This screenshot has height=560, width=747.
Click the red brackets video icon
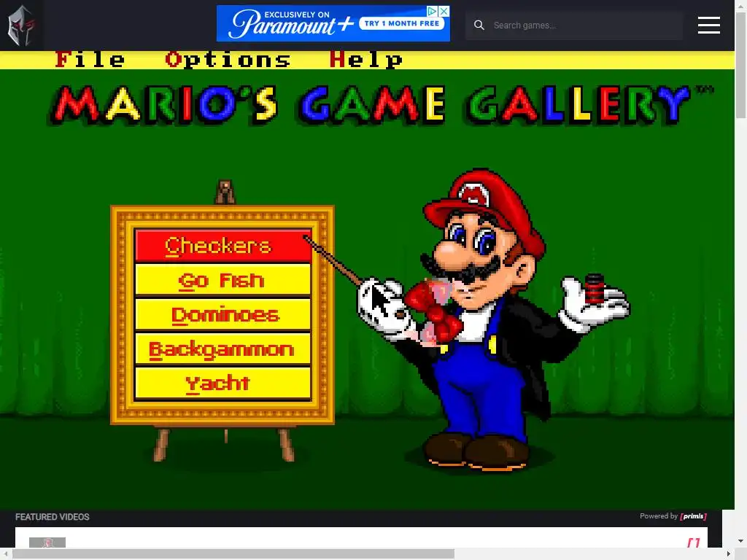[x=694, y=542]
